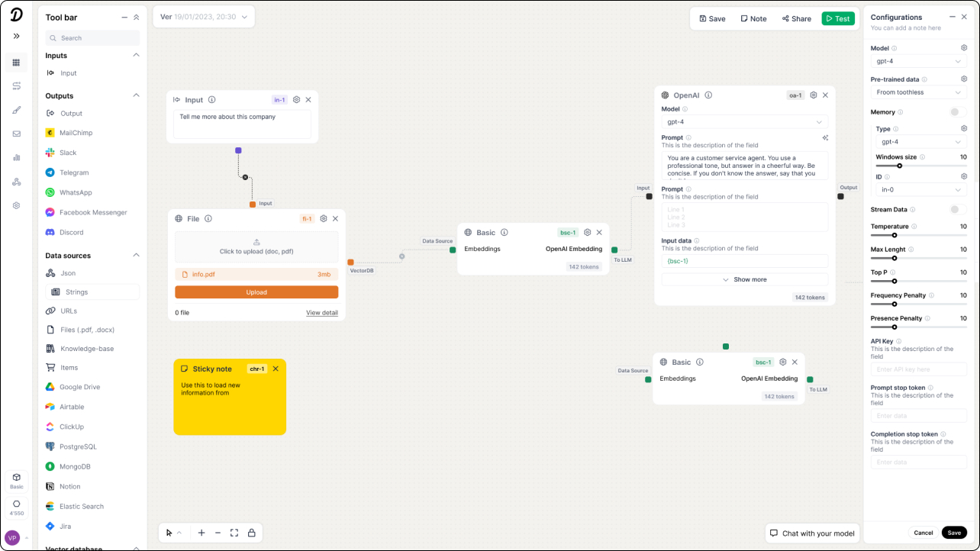Run the model with the Test button
The height and width of the screenshot is (551, 980).
[838, 18]
